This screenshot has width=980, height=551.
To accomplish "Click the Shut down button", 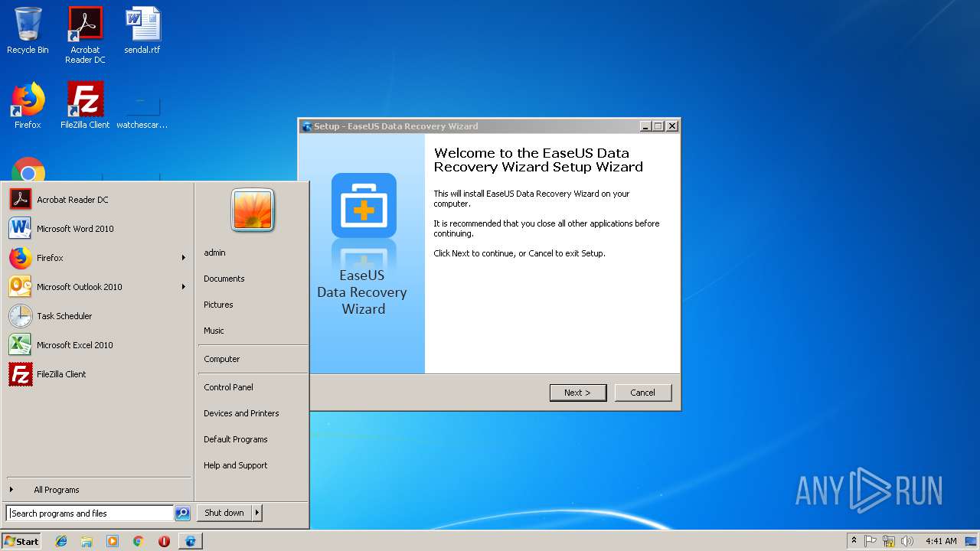I will [224, 513].
